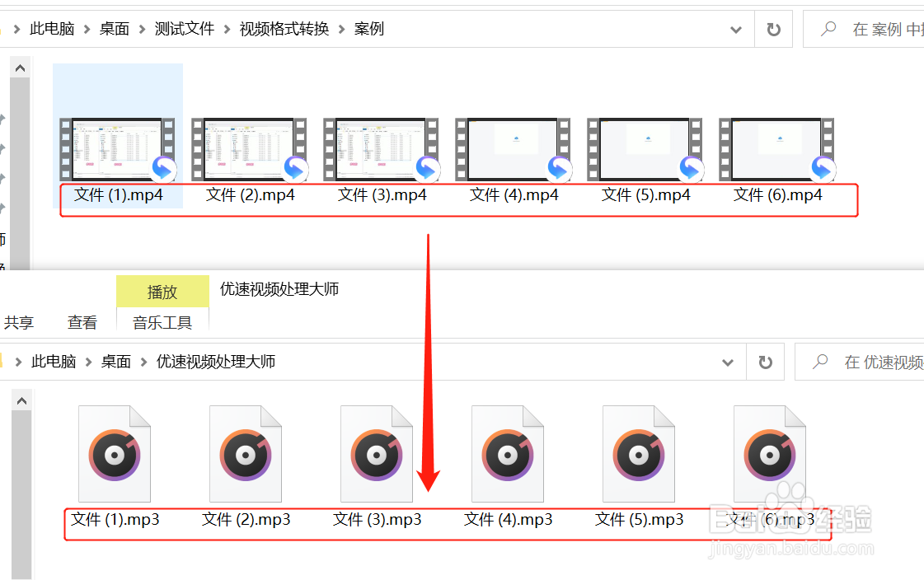Expand address history dropdown in 优速视频处理大师 window
924x580 pixels.
click(x=728, y=362)
